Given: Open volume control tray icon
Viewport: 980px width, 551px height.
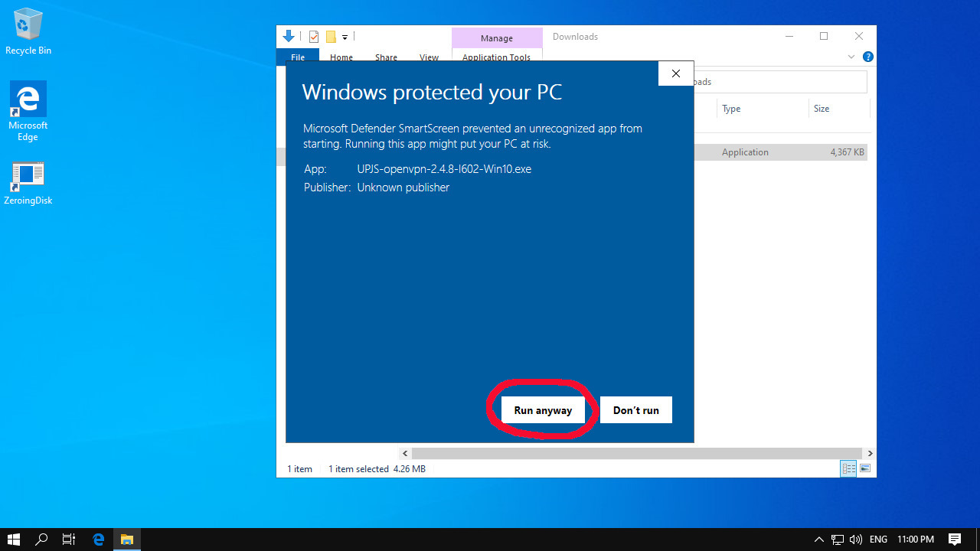Looking at the screenshot, I should pyautogui.click(x=855, y=540).
